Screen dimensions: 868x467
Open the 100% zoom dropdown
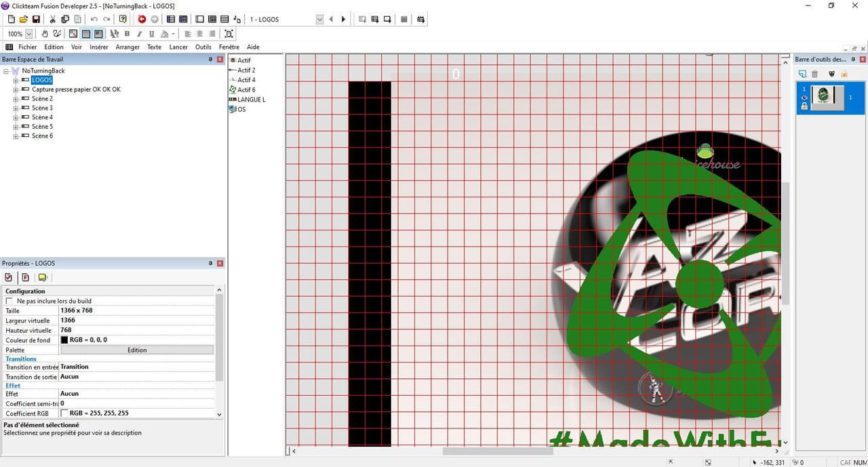[x=28, y=33]
